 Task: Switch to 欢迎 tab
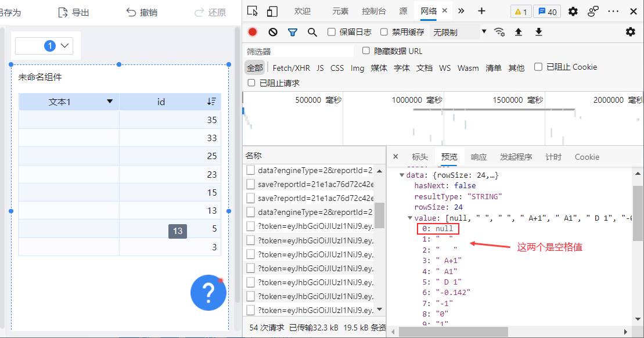tap(303, 11)
